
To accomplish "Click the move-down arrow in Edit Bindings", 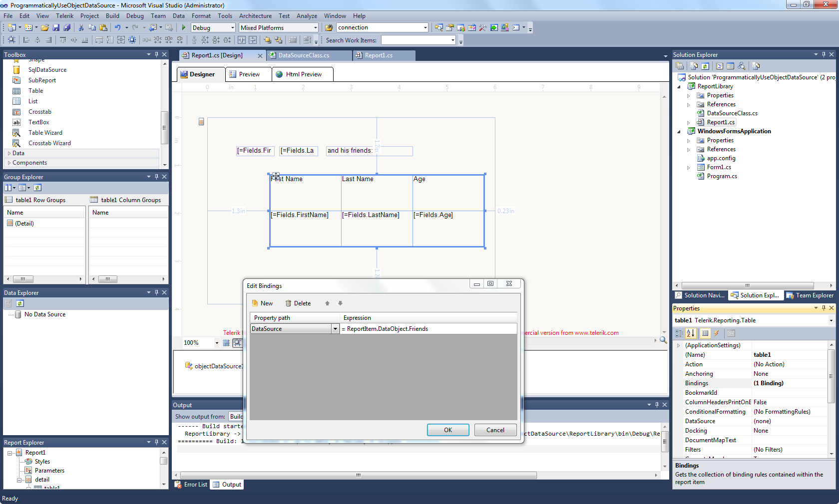I will tap(341, 303).
